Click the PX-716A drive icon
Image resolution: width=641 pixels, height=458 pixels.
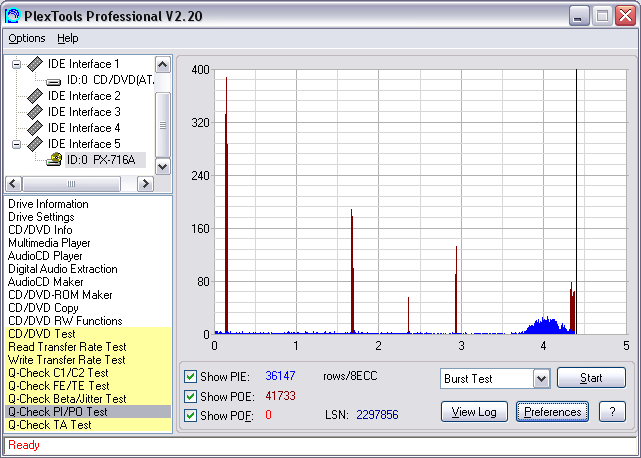[x=54, y=159]
